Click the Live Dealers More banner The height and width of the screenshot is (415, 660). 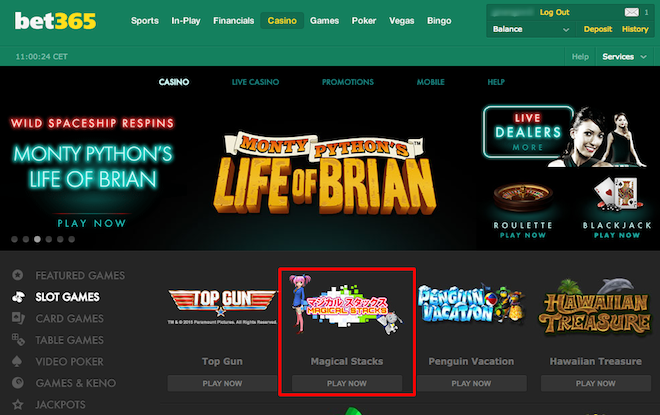[x=528, y=132]
